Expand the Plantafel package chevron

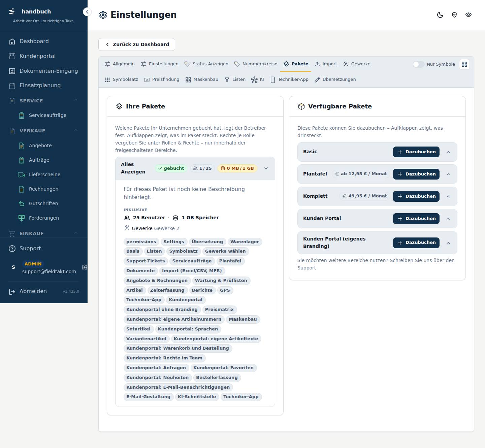448,174
